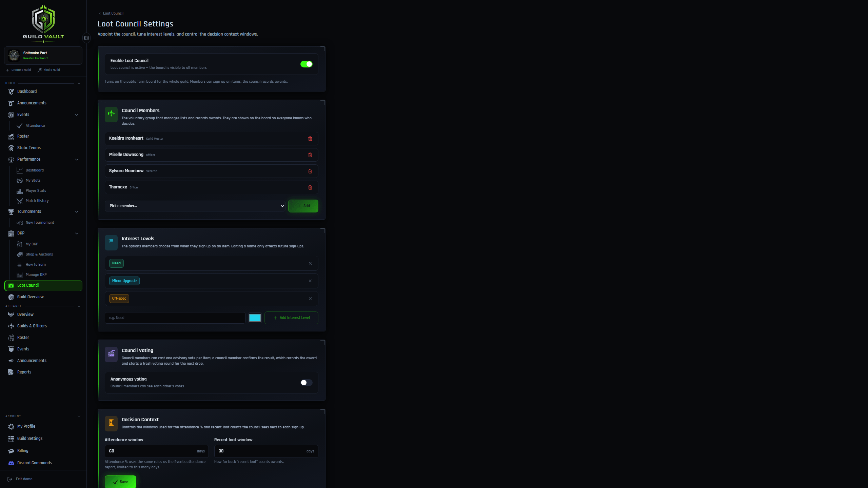Screen dimensions: 868x488
Task: Remove the Need interest level
Action: click(x=310, y=263)
